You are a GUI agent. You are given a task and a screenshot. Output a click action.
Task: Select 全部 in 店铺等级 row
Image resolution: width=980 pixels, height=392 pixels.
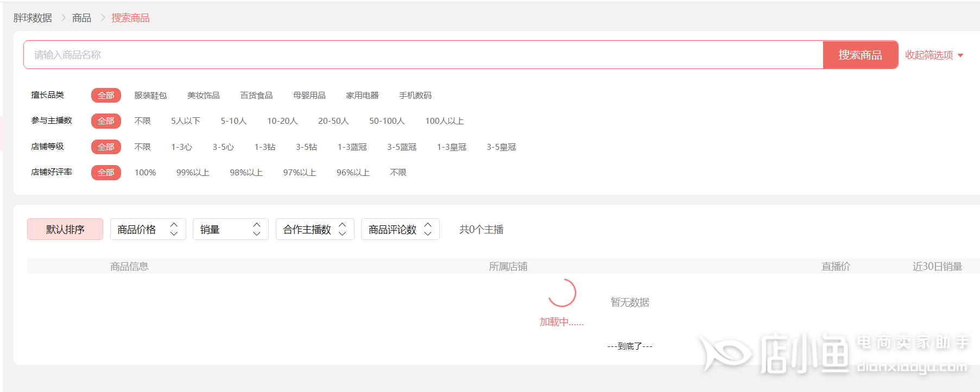click(x=106, y=147)
